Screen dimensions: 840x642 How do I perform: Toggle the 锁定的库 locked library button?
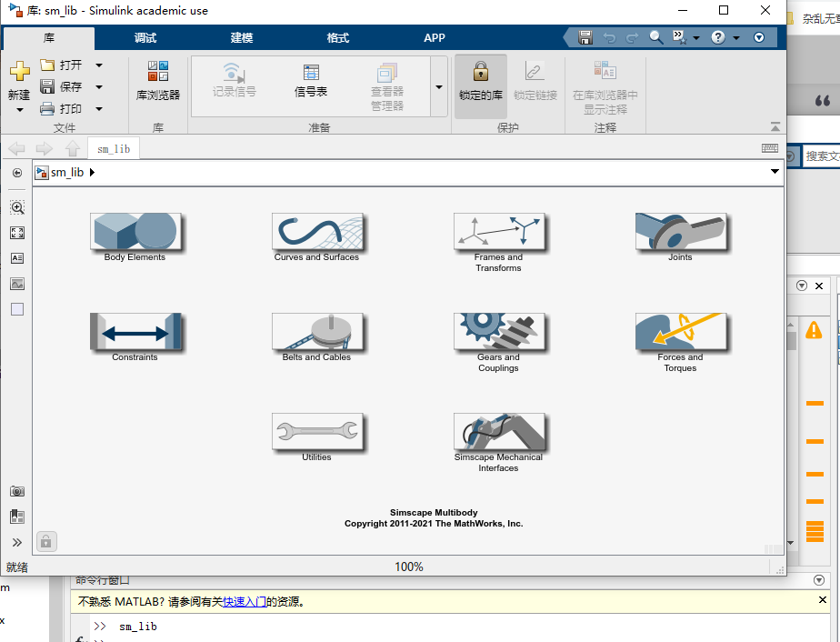[x=481, y=85]
